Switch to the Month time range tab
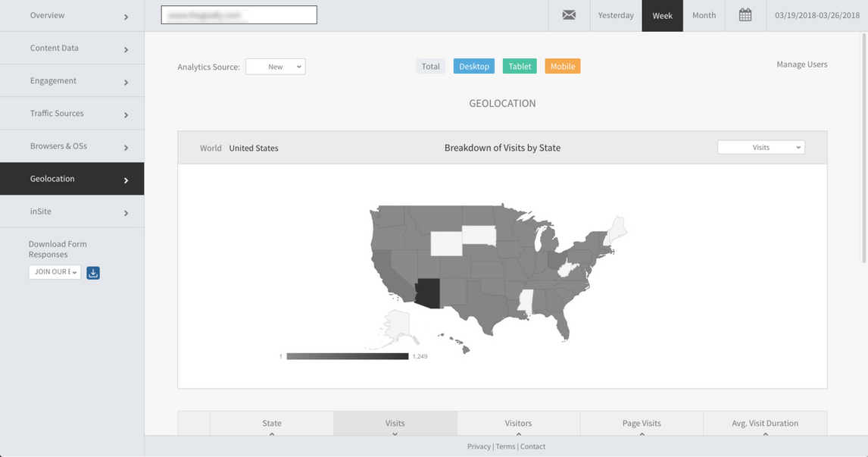868x457 pixels. click(704, 15)
